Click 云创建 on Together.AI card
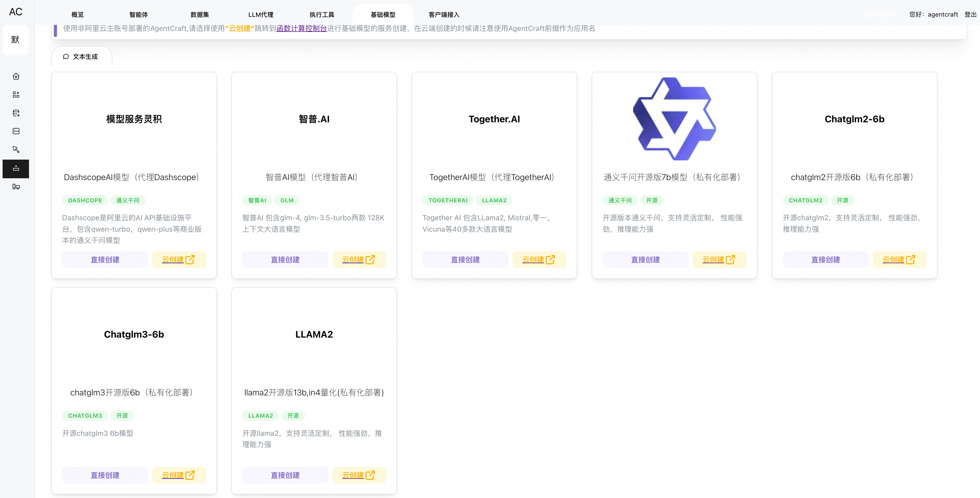This screenshot has width=980, height=498. click(539, 260)
